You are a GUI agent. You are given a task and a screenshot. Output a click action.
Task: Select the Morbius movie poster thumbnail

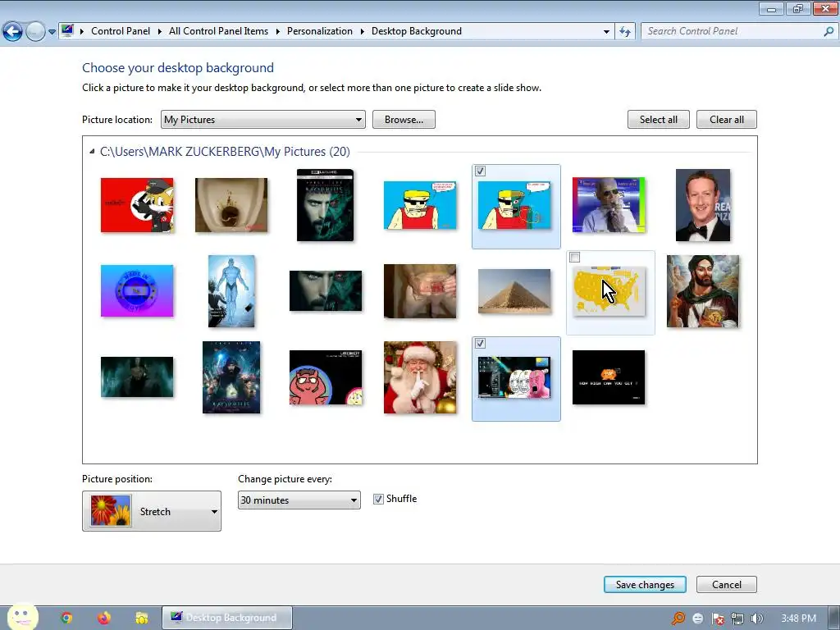(x=231, y=377)
